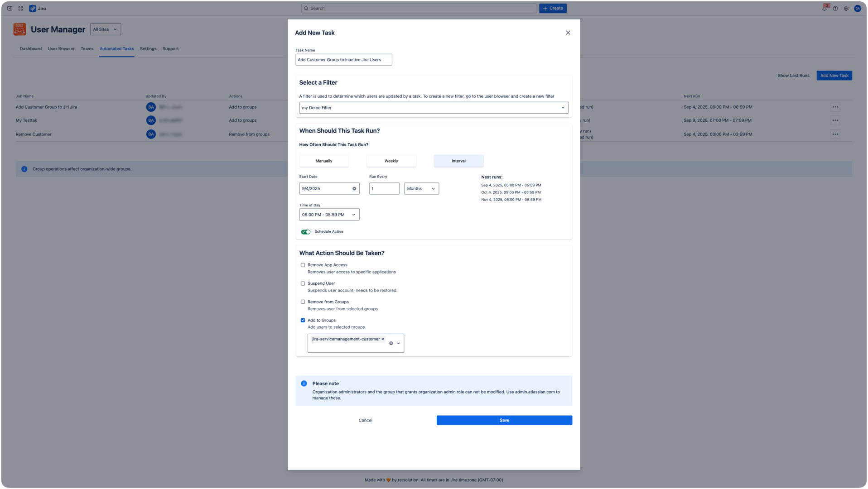
Task: Open the notifications bell with 3 alerts
Action: [824, 8]
